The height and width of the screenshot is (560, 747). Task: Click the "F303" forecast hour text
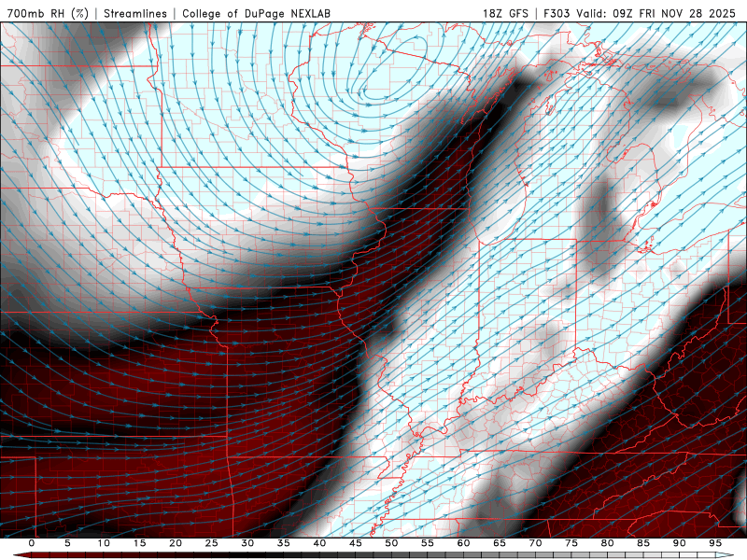coord(557,13)
